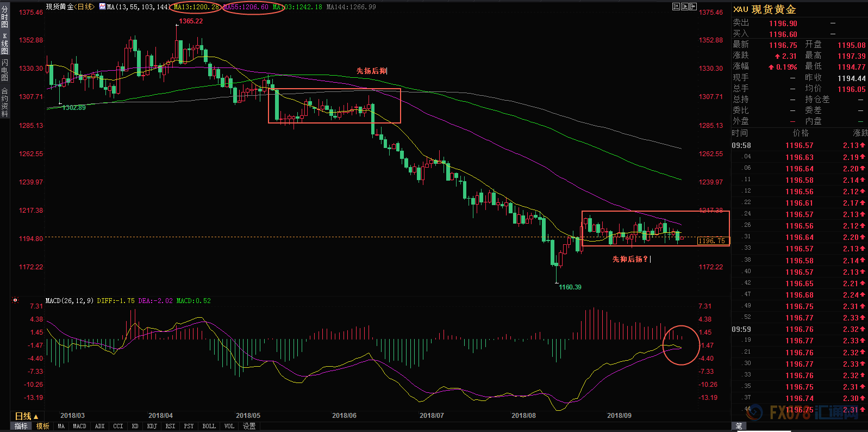The image size is (868, 432).
Task: Open the 分时图 view in left sidebar
Action: [x=5, y=17]
